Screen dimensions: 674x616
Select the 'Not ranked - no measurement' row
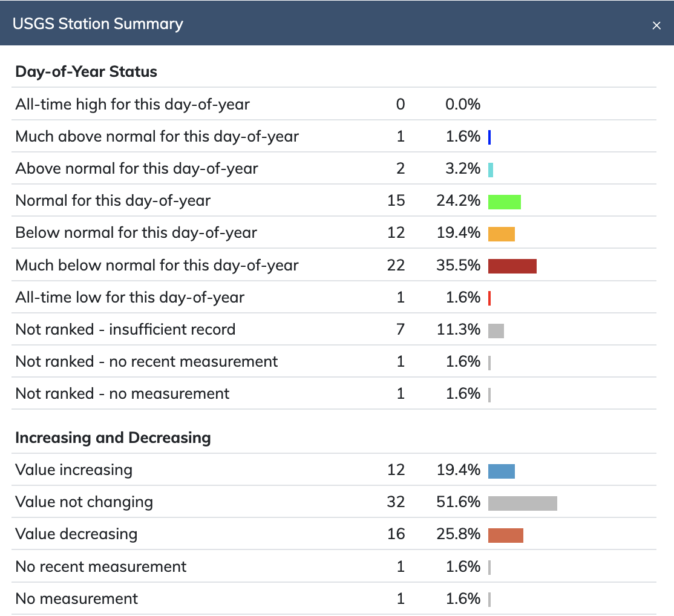click(x=122, y=394)
